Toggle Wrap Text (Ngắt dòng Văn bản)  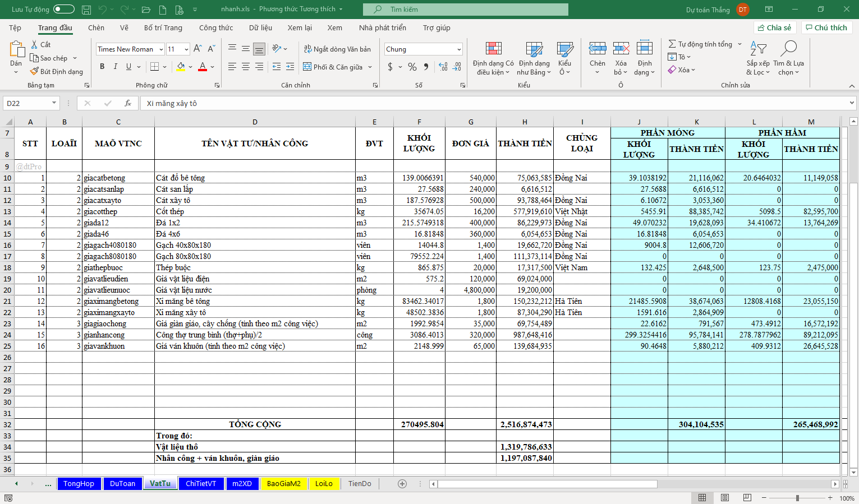(337, 49)
